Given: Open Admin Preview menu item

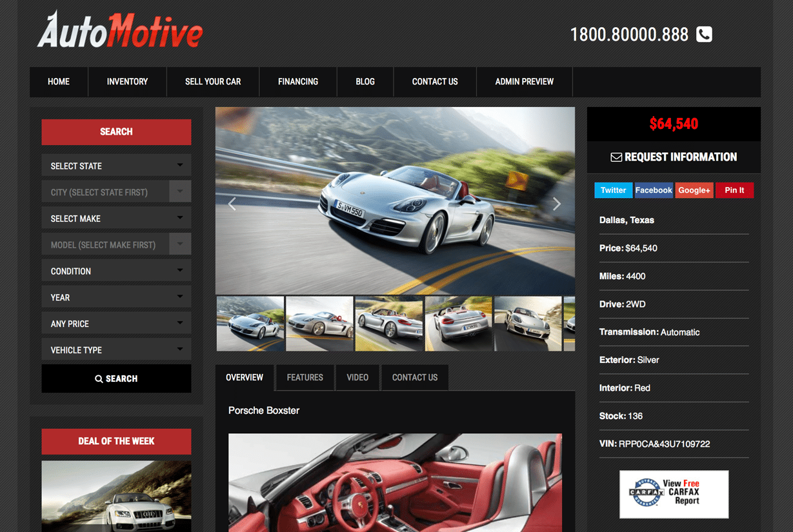Looking at the screenshot, I should click(x=525, y=82).
